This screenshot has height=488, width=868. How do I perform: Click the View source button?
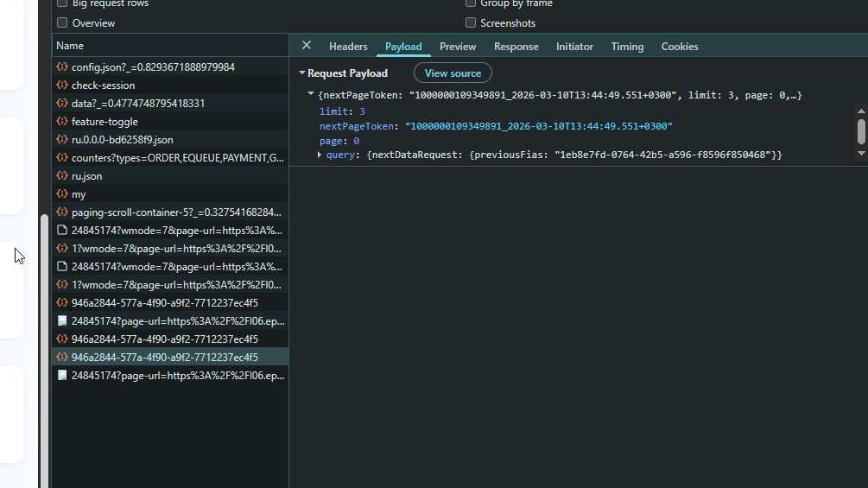pyautogui.click(x=453, y=73)
